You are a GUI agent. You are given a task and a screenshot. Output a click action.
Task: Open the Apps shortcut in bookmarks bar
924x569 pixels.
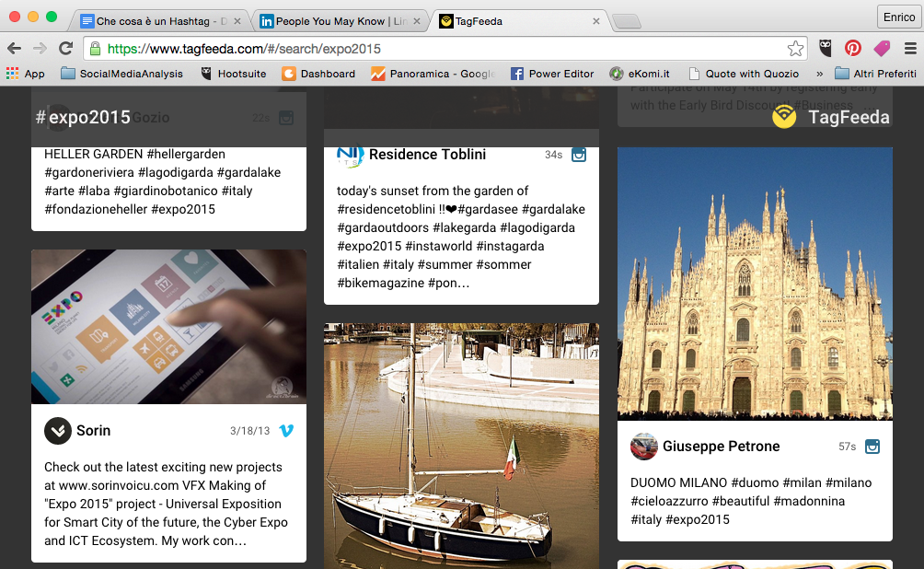point(26,74)
